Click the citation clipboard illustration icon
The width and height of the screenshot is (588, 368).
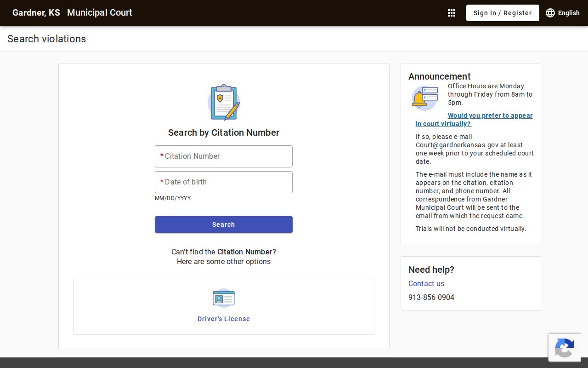pos(224,102)
